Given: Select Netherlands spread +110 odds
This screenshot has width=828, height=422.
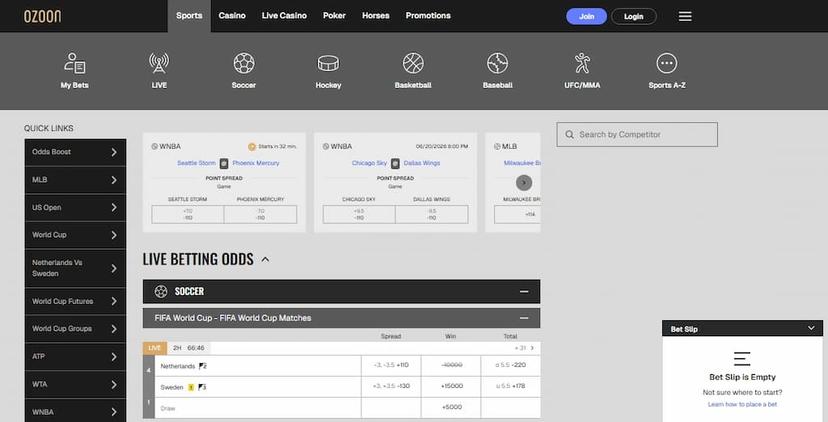Looking at the screenshot, I should click(391, 365).
